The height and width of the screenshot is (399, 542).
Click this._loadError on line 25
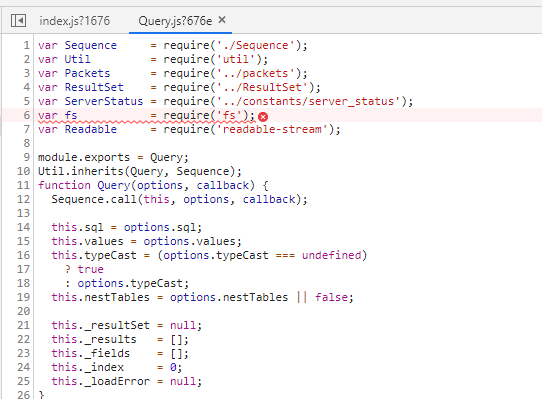click(100, 381)
